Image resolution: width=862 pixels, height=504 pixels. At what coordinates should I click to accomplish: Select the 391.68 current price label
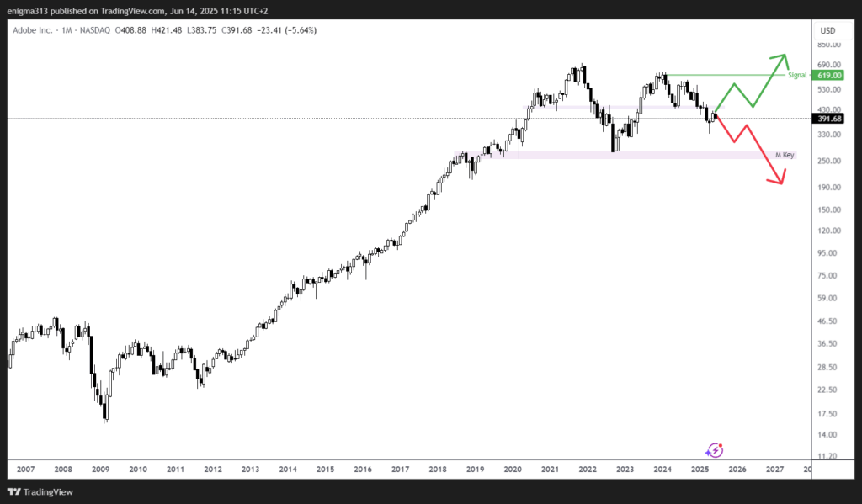pyautogui.click(x=829, y=119)
